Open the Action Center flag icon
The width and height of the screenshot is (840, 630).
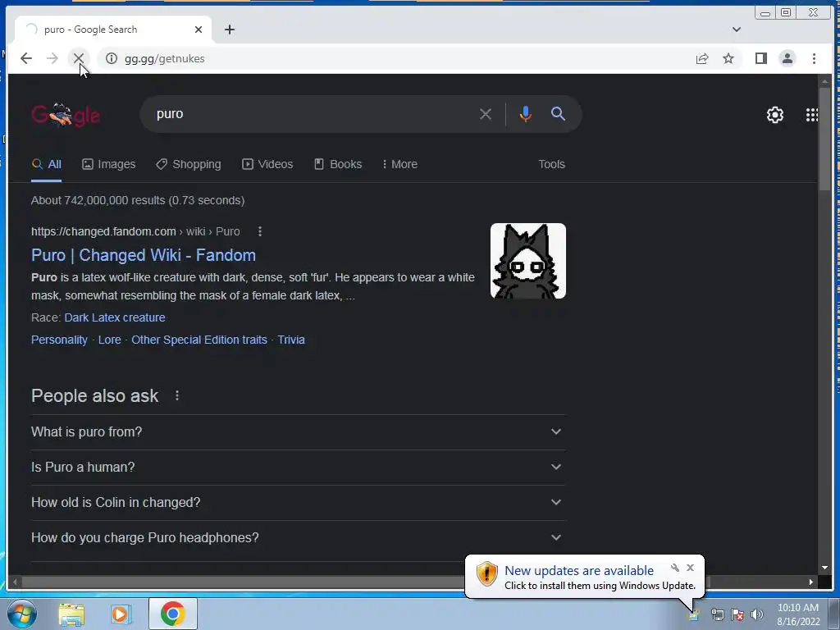pyautogui.click(x=737, y=614)
